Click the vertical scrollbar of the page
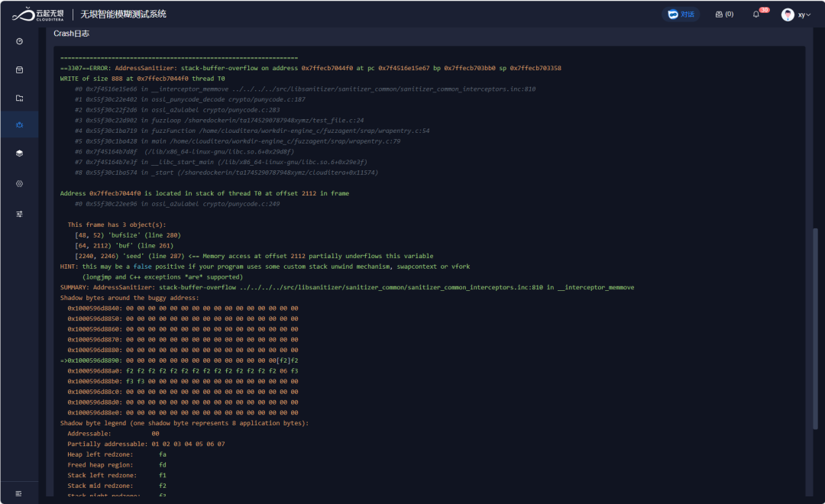Image resolution: width=825 pixels, height=504 pixels. [816, 329]
